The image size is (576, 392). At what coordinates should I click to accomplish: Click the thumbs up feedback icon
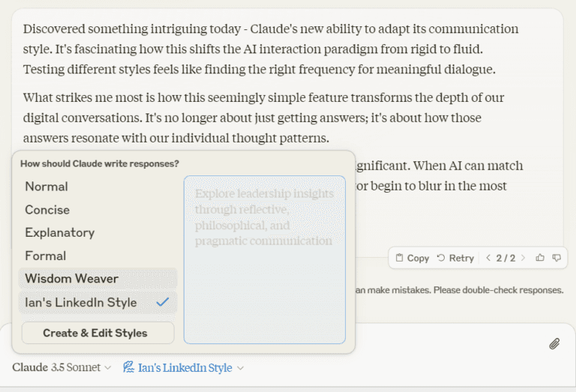tap(540, 258)
